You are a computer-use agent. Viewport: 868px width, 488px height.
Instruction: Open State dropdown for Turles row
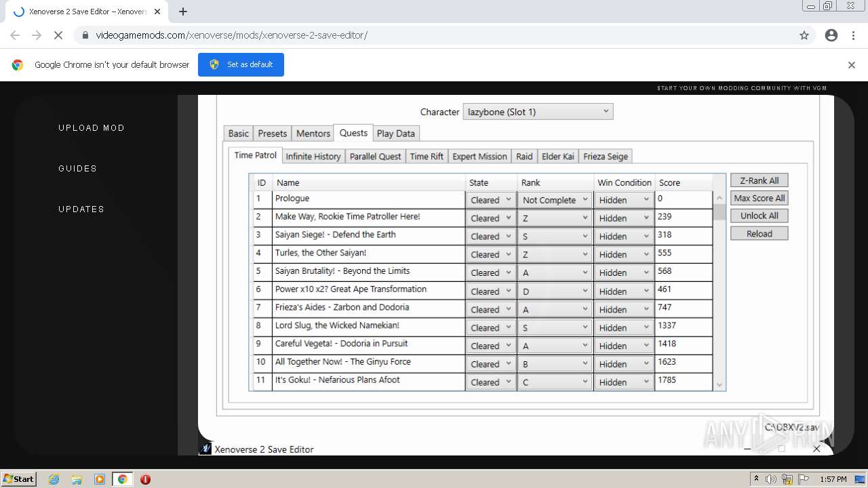coord(491,254)
